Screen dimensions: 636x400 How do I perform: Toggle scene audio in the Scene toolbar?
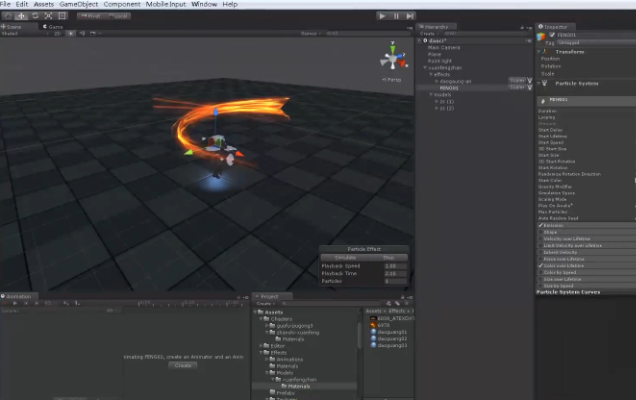click(82, 33)
